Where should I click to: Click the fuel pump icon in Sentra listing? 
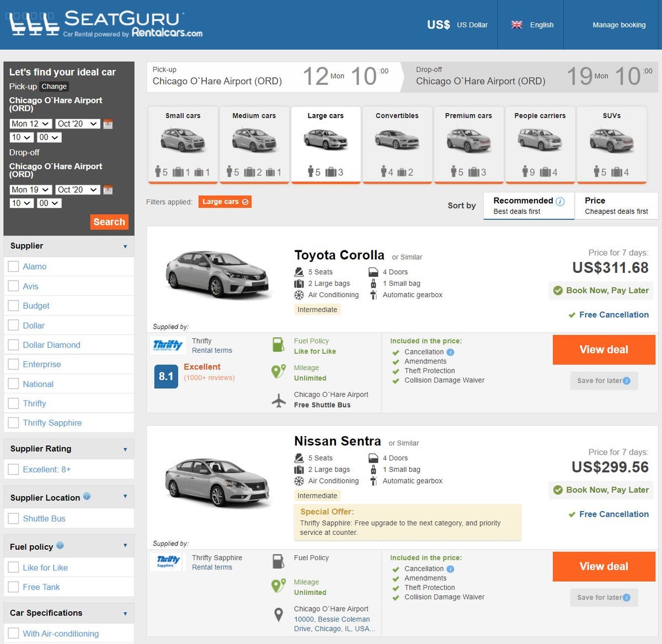click(278, 561)
